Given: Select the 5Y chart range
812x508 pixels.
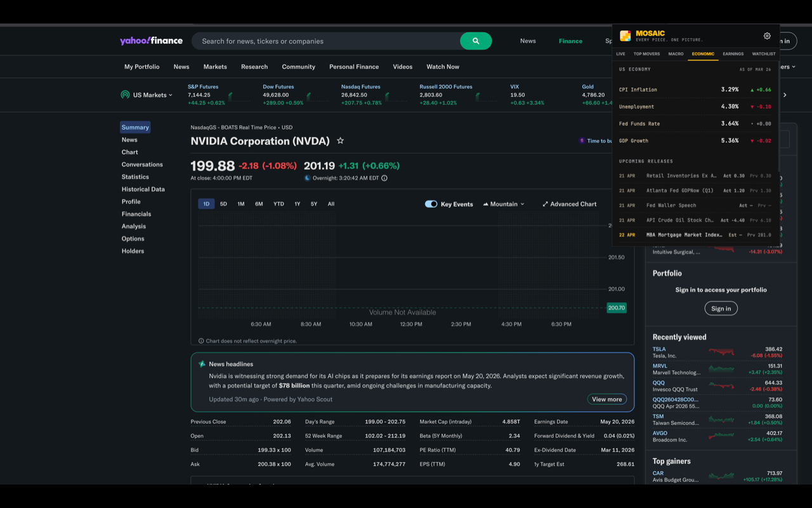Looking at the screenshot, I should [314, 204].
